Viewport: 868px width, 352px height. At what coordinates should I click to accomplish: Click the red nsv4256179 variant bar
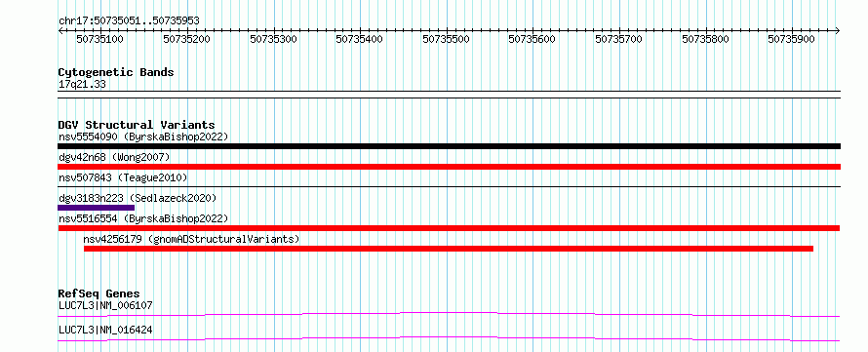(x=449, y=249)
